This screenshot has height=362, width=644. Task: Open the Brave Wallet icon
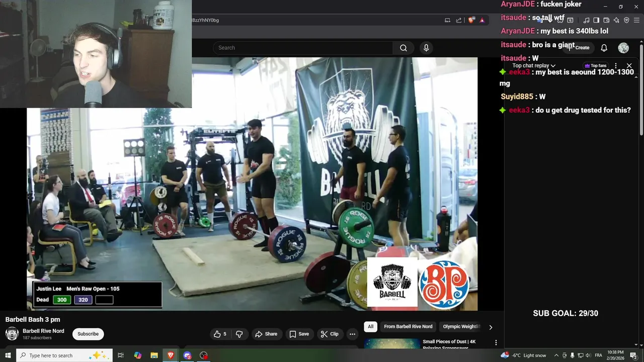(x=606, y=20)
